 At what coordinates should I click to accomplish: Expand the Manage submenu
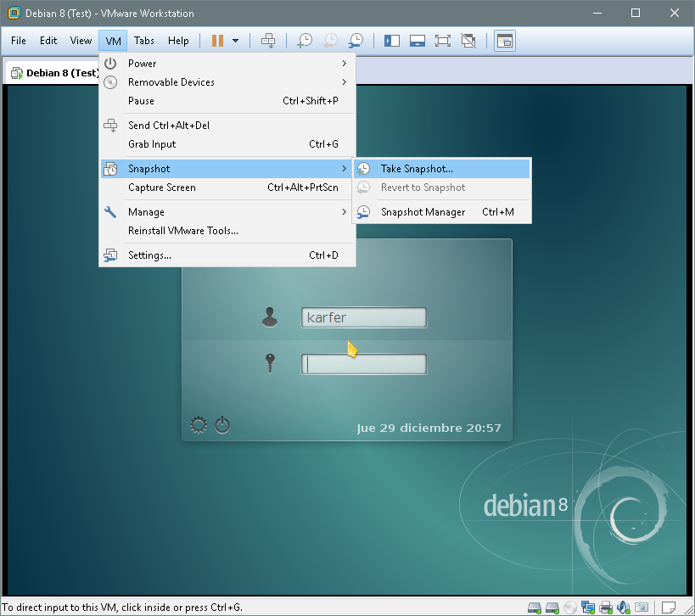[227, 212]
